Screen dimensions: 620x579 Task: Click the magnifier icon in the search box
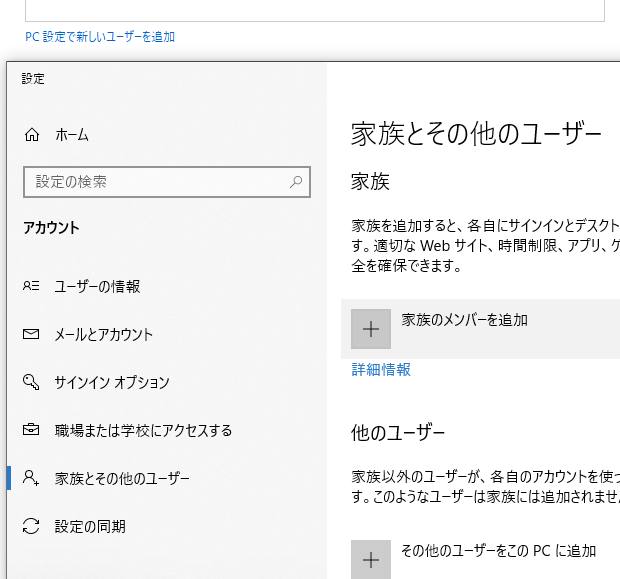pos(296,182)
